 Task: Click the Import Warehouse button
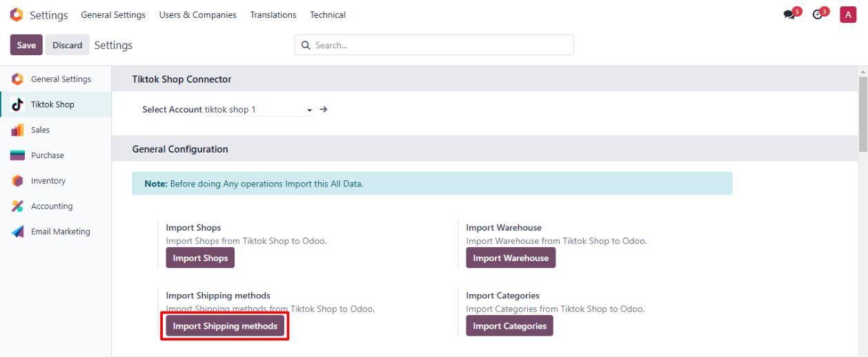pos(511,258)
